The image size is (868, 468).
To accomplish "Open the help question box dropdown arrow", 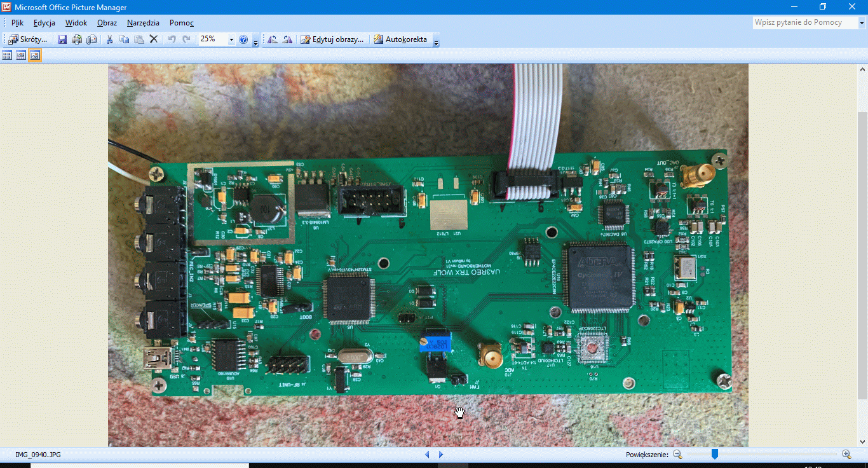I will [x=862, y=23].
